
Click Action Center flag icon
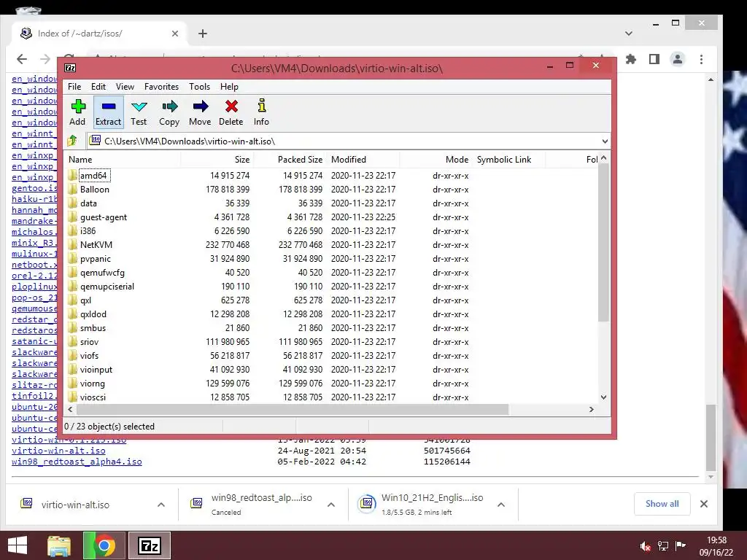point(681,545)
